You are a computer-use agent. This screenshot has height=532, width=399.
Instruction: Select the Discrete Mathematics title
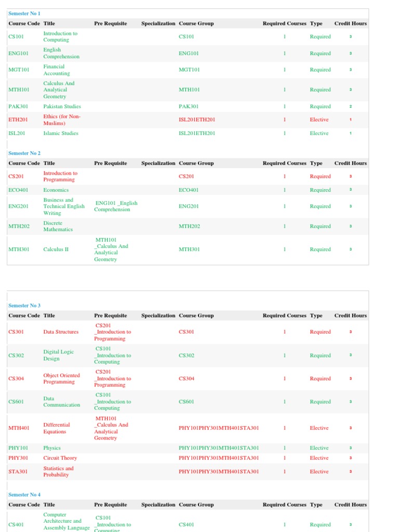(58, 227)
